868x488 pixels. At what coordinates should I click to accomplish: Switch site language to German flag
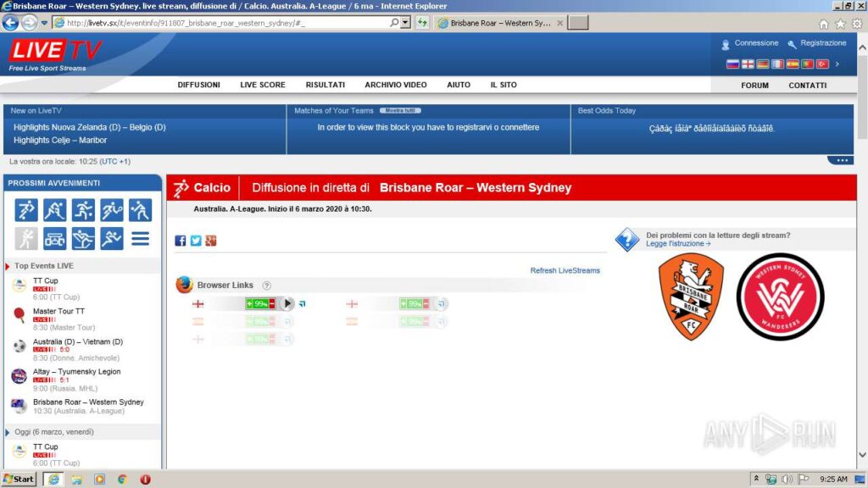(x=763, y=64)
